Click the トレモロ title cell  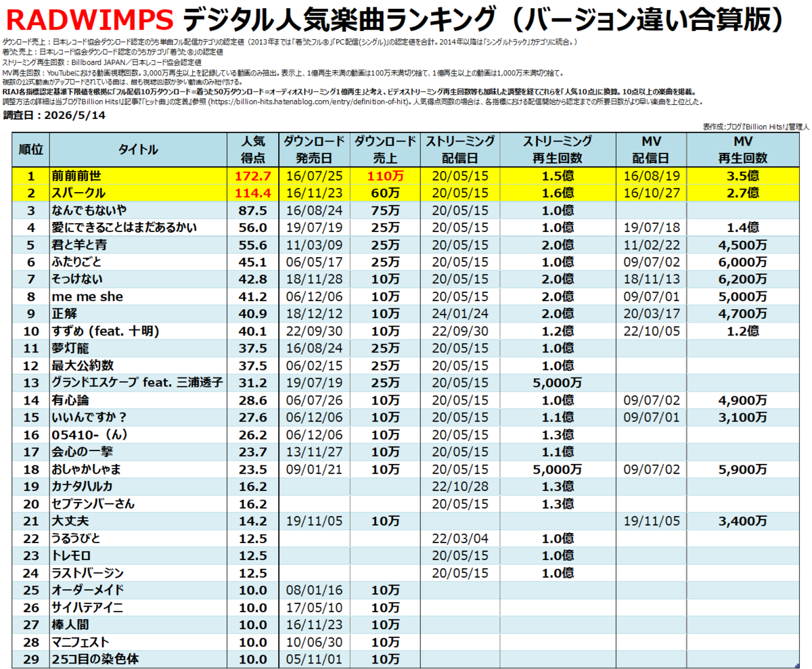click(x=139, y=555)
